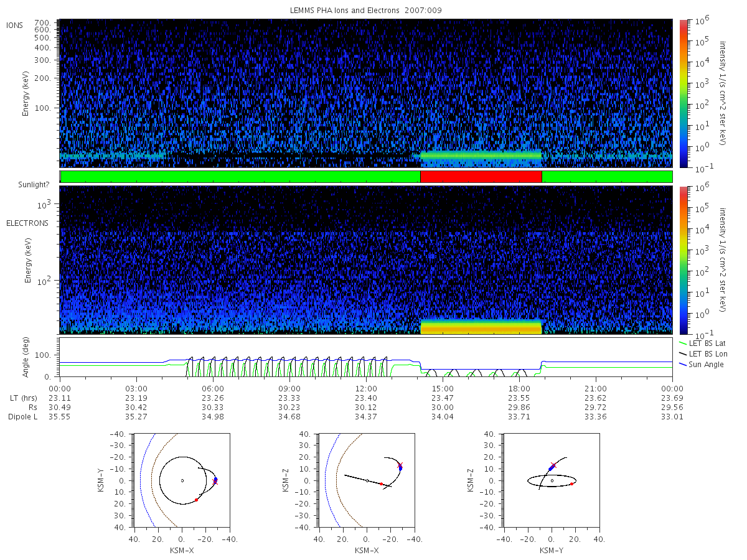747x560 pixels.
Task: Click the KSM-X versus KSM-Y orbit plot
Action: [182, 480]
